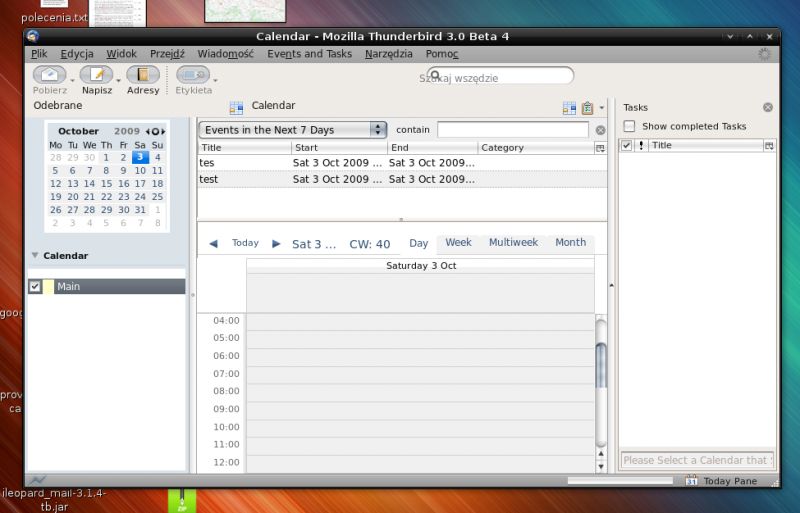Click into the contain filter text field
Viewport: 800px width, 513px height.
[513, 130]
